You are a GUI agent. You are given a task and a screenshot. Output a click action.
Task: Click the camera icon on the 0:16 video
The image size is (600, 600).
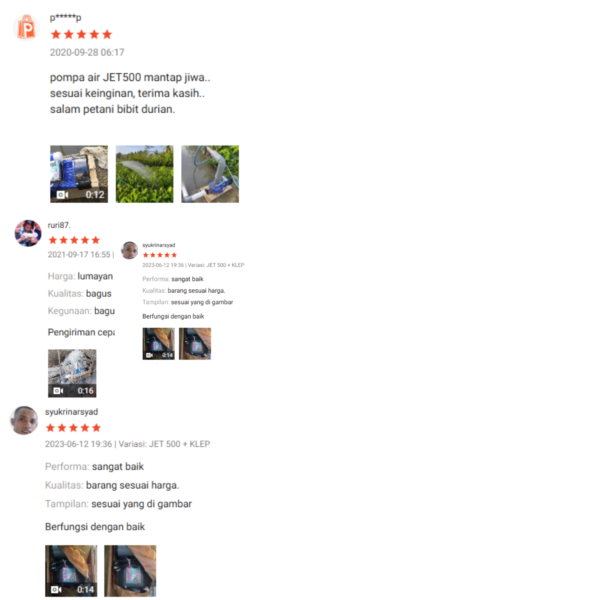[x=58, y=391]
